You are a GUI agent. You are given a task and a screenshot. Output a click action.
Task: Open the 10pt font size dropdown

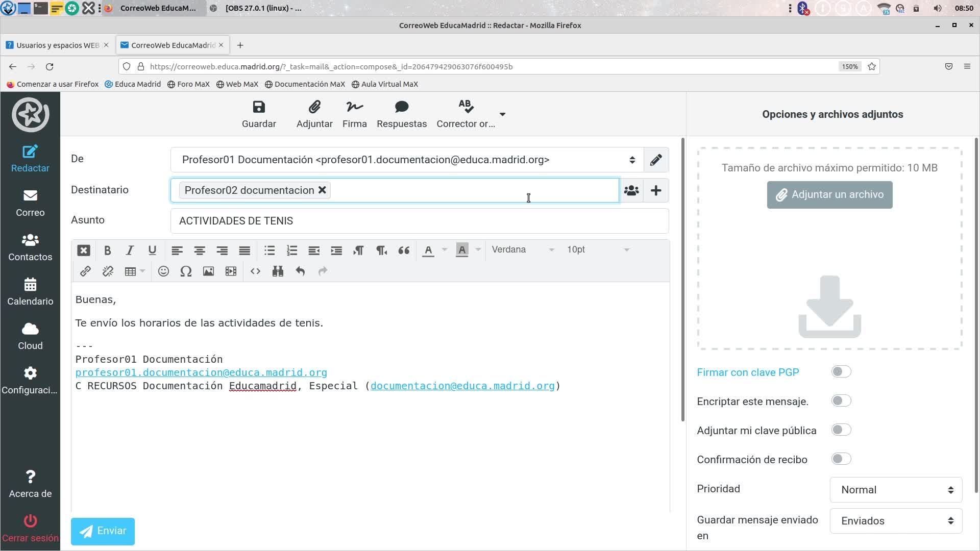598,250
